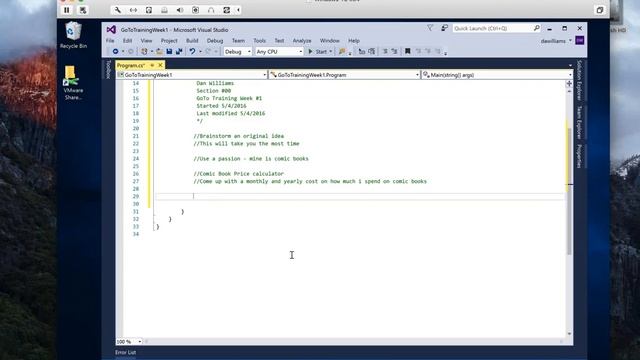Open the Team menu

coord(238,41)
